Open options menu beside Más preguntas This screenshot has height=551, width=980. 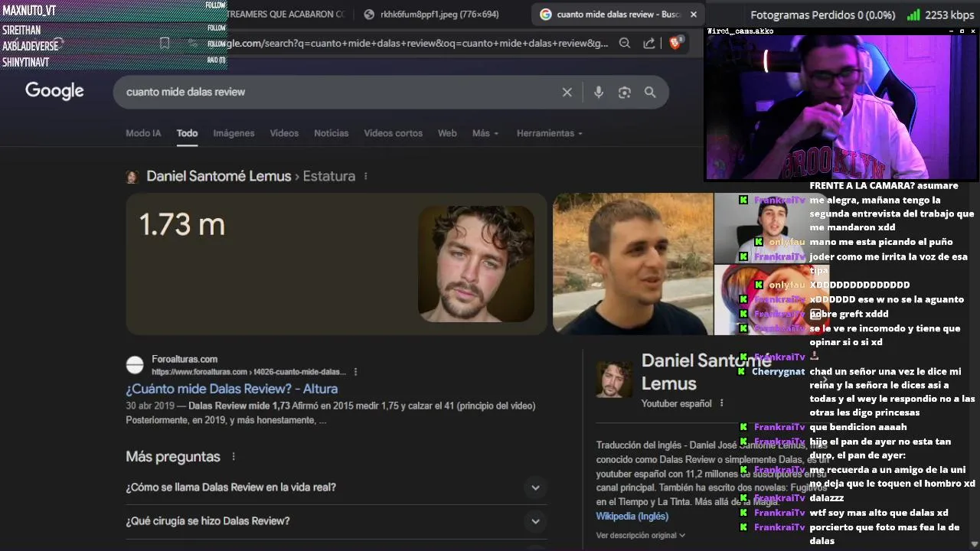234,457
